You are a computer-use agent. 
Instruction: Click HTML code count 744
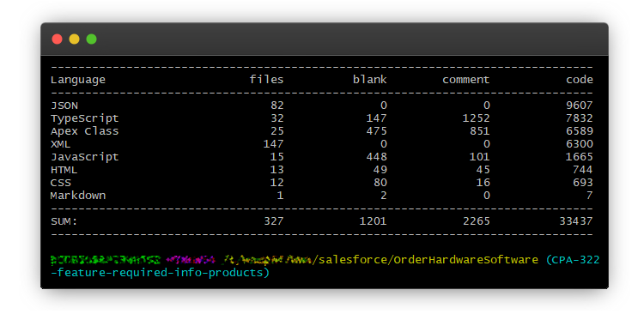[583, 170]
